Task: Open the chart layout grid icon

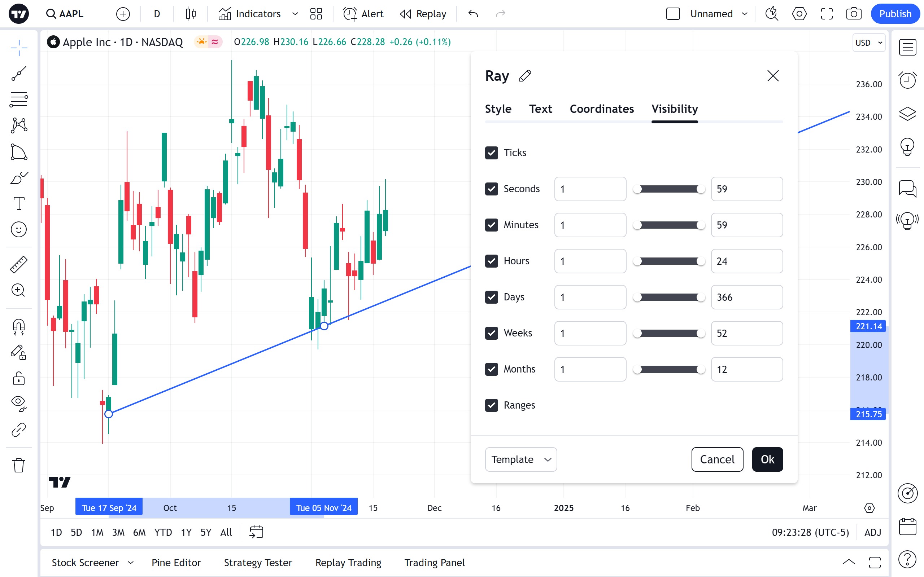Action: click(316, 14)
